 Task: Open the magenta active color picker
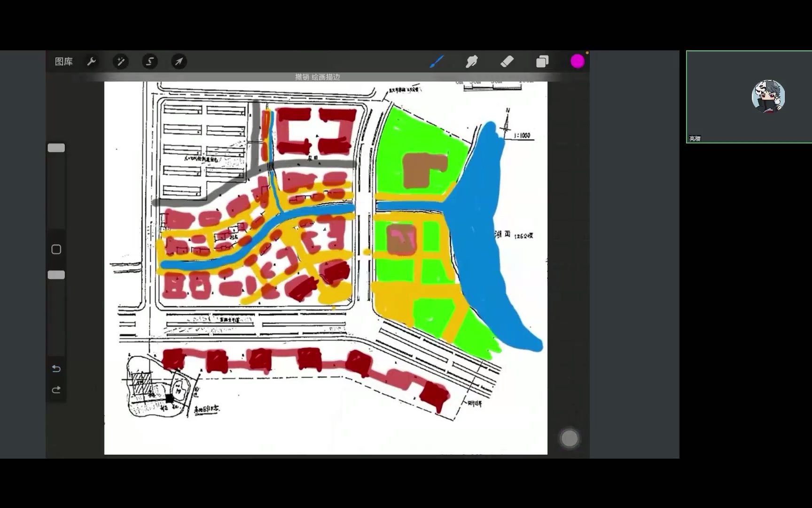[x=578, y=62]
